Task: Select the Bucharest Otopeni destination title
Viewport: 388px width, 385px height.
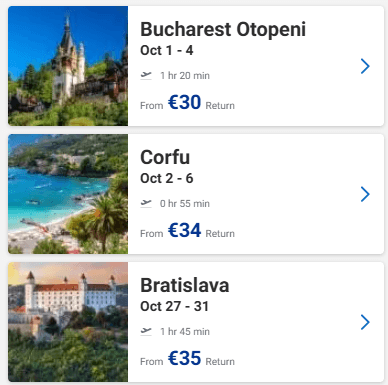Action: pos(223,29)
